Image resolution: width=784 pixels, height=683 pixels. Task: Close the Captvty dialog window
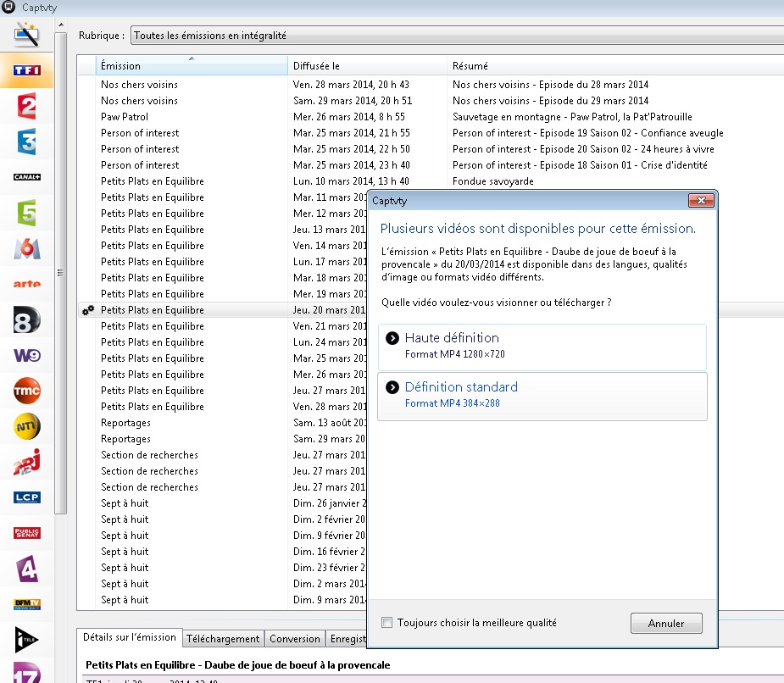[700, 201]
